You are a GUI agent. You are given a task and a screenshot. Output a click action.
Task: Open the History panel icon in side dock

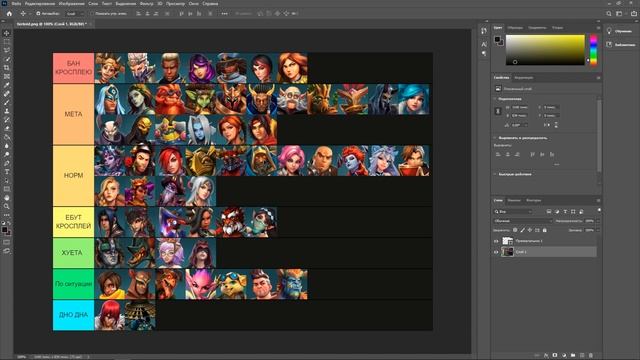click(484, 31)
